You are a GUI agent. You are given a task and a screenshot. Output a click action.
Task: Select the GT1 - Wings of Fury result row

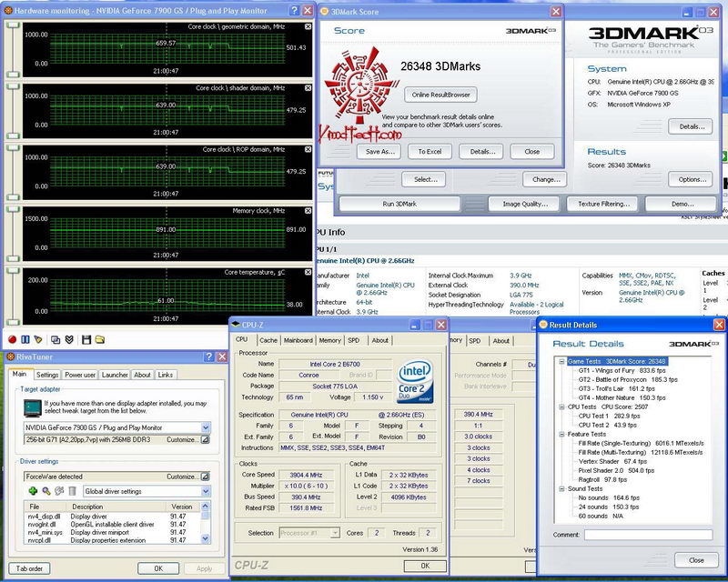(622, 370)
